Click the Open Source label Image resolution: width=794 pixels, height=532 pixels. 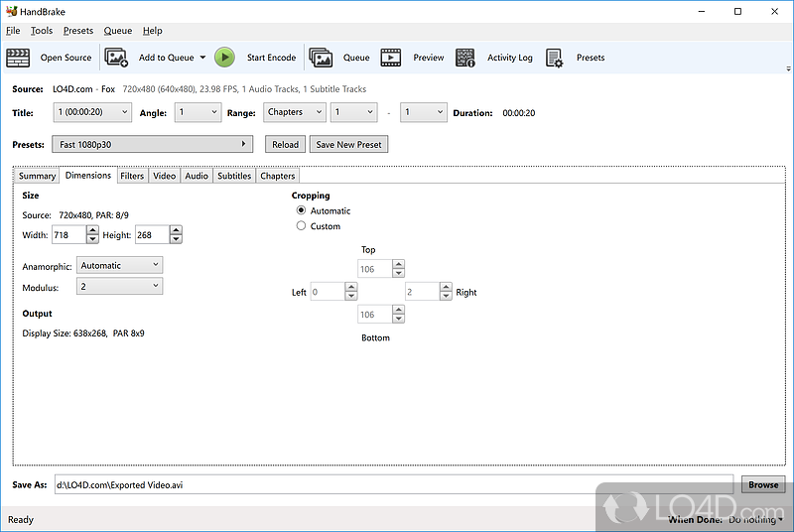pyautogui.click(x=66, y=58)
